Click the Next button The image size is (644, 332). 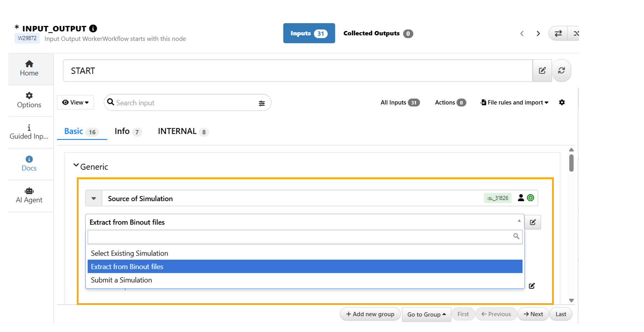coord(533,314)
